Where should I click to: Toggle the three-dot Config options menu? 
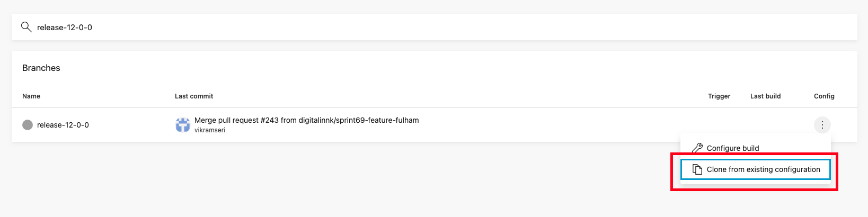pos(822,125)
